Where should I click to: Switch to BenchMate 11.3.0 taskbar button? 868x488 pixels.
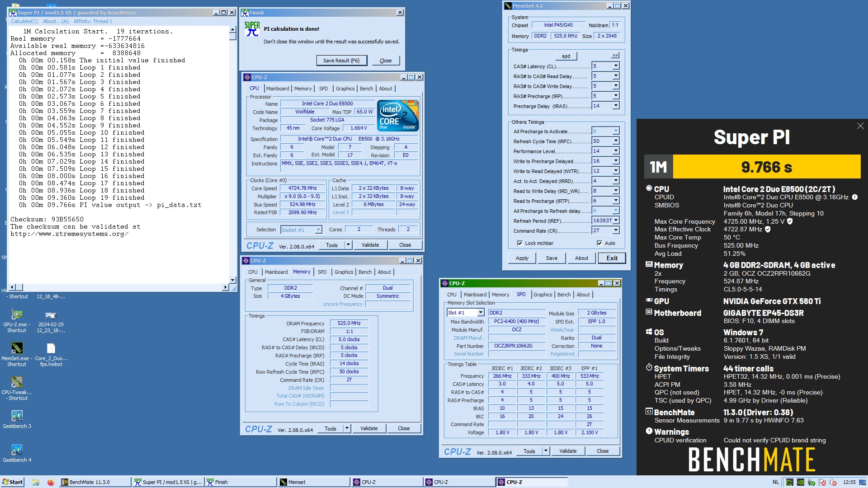tap(95, 482)
